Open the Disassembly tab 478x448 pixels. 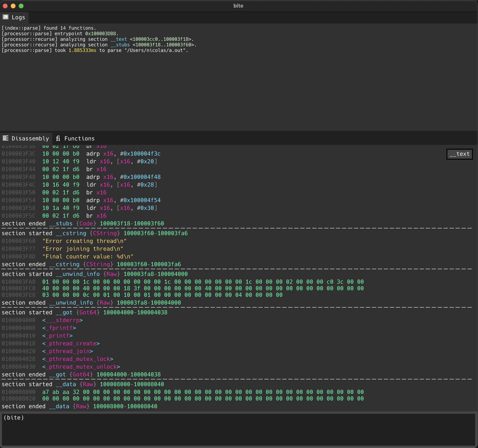pyautogui.click(x=30, y=139)
